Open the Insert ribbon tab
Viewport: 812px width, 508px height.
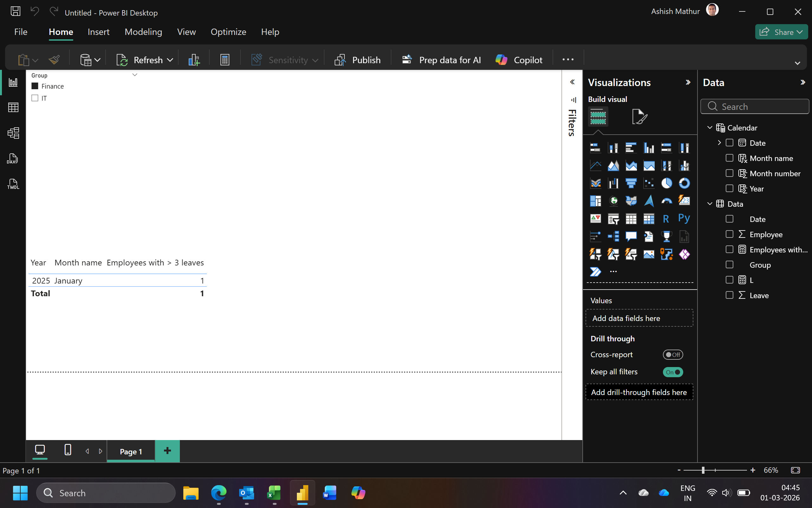[98, 32]
